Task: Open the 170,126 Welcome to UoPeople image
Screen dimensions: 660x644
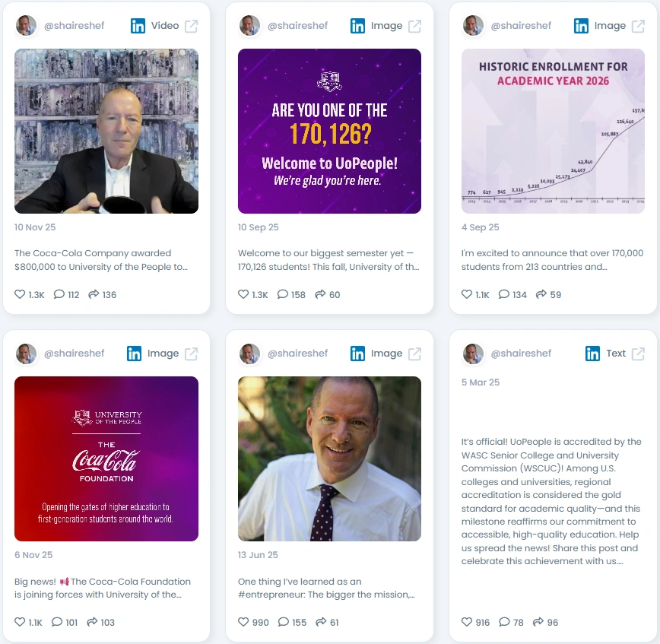Action: [x=329, y=131]
